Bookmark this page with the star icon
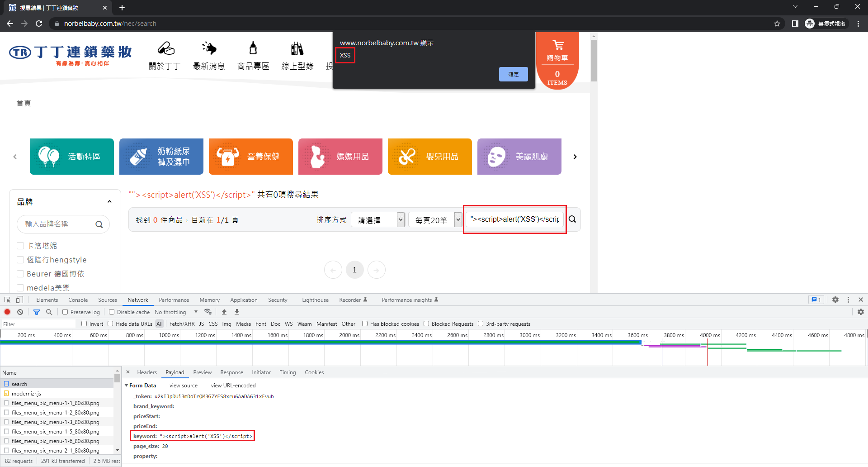 click(777, 24)
